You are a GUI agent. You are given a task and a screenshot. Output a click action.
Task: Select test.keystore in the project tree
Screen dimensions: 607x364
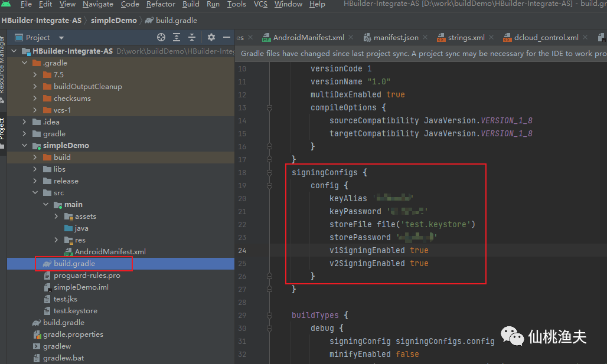(75, 311)
